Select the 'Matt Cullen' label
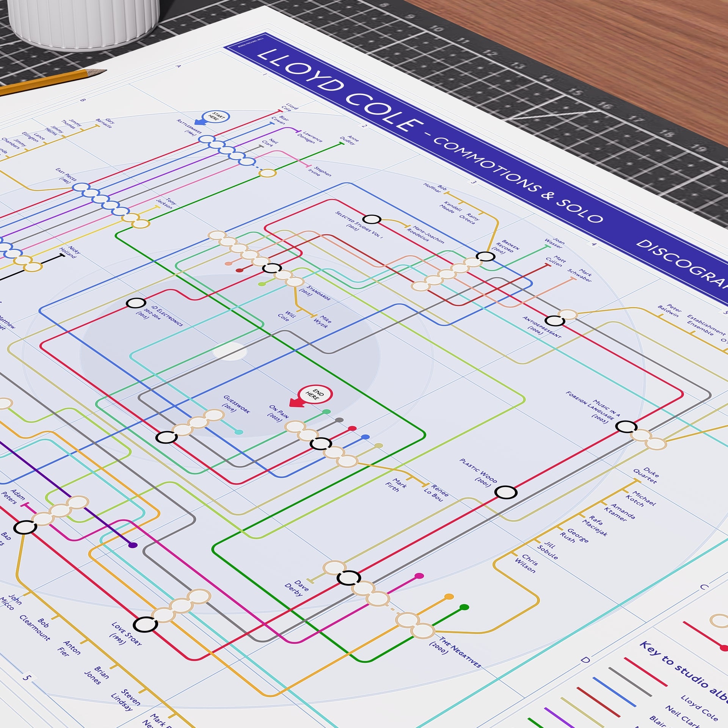 click(x=555, y=261)
